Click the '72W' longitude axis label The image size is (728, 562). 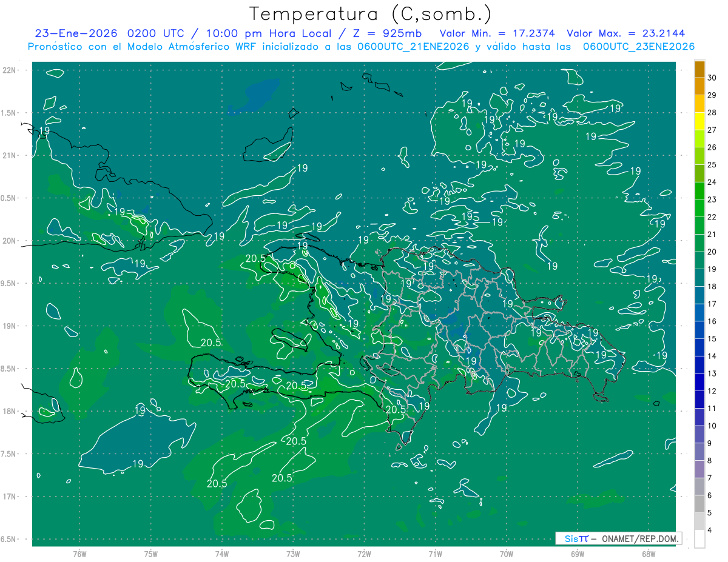click(x=364, y=554)
